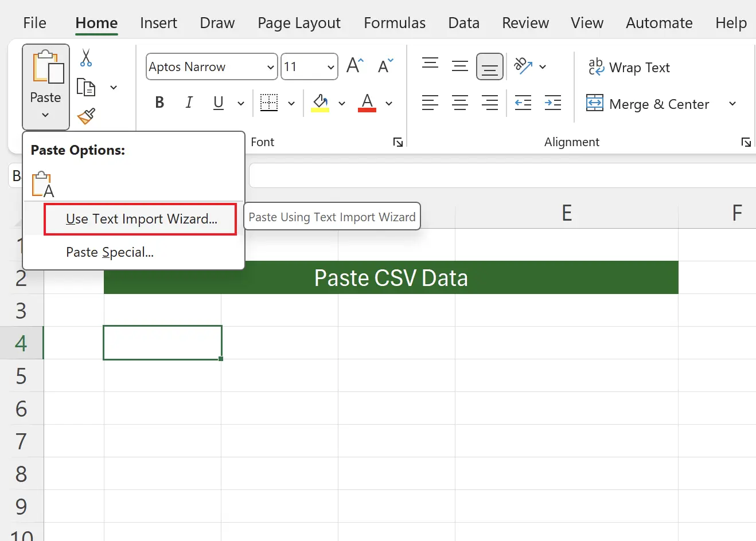This screenshot has width=756, height=541.
Task: Open the Paste Special dialog
Action: click(109, 252)
